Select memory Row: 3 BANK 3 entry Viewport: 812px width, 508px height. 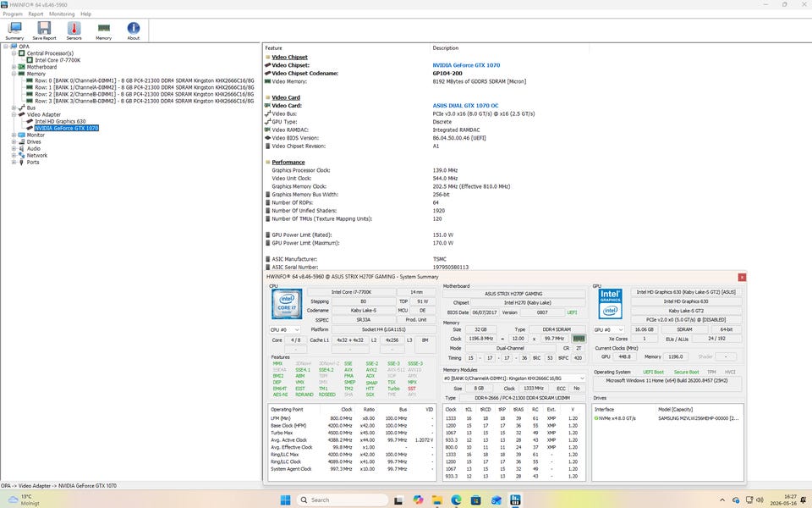coord(145,101)
